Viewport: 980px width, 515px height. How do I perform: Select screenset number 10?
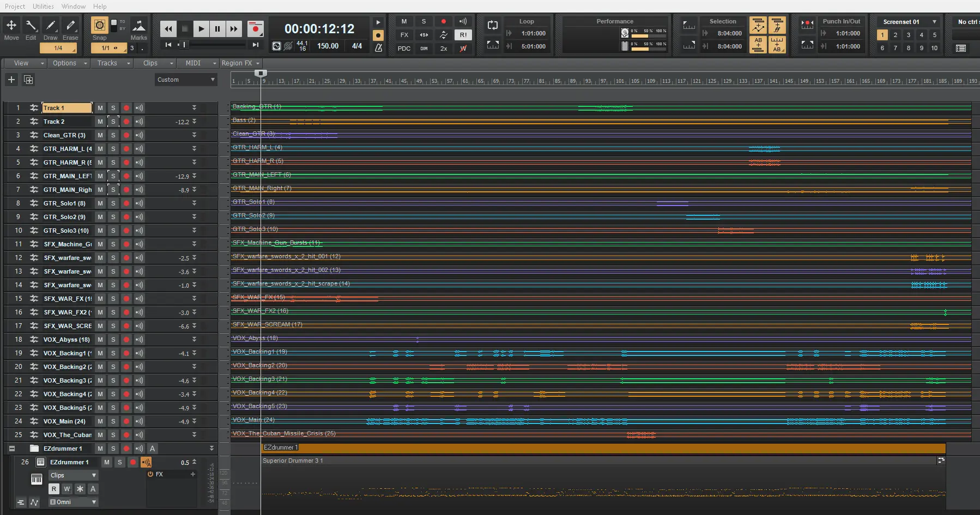tap(934, 48)
